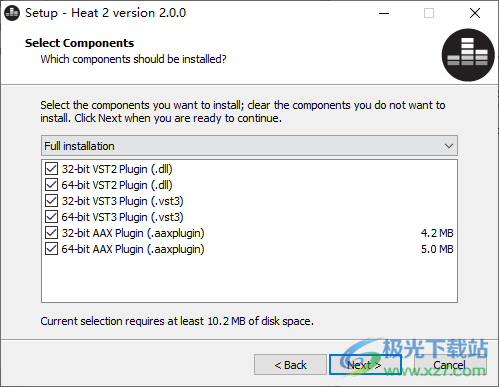Click the Heat 2 logo in the header
499x387 pixels.
468,55
